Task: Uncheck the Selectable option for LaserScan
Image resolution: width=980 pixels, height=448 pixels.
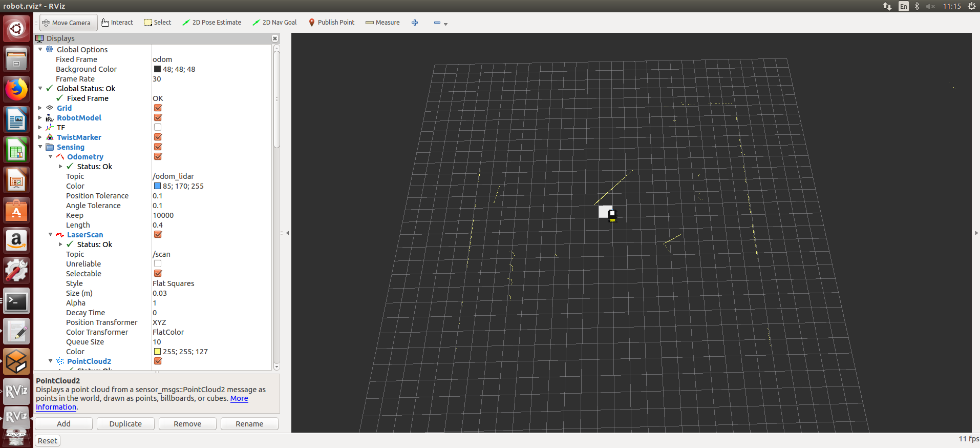Action: pyautogui.click(x=158, y=274)
